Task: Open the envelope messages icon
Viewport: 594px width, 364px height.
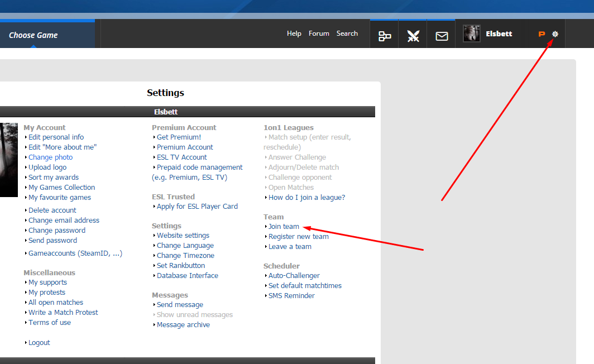Action: point(442,36)
